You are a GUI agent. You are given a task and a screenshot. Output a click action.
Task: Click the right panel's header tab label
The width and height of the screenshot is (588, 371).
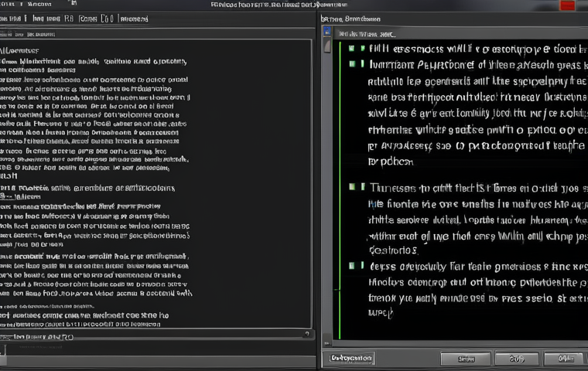(x=350, y=19)
